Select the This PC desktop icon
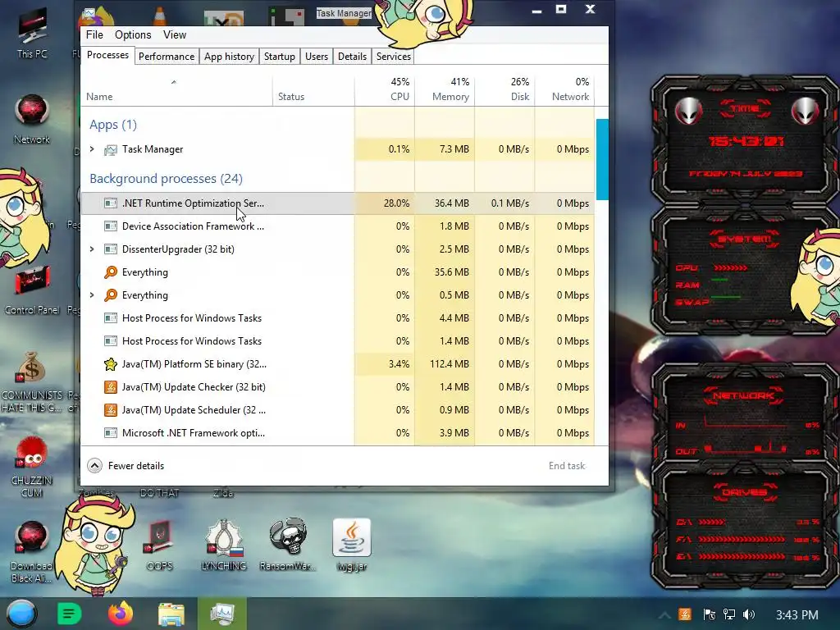 tap(32, 34)
